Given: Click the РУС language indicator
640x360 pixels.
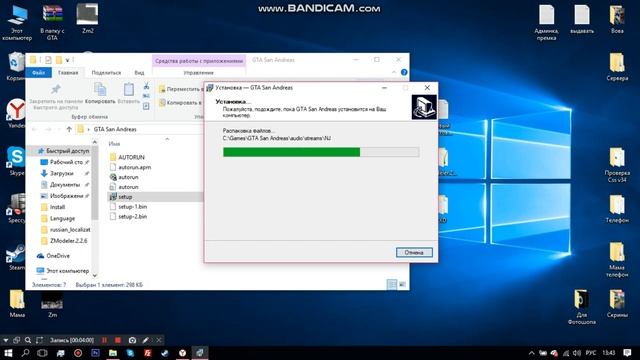Looking at the screenshot, I should (x=591, y=353).
